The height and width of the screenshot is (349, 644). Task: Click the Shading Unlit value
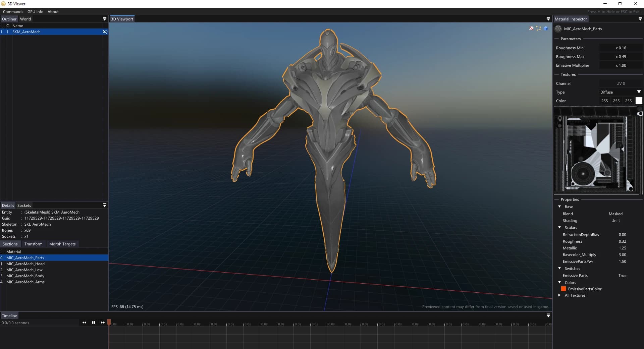coord(615,221)
